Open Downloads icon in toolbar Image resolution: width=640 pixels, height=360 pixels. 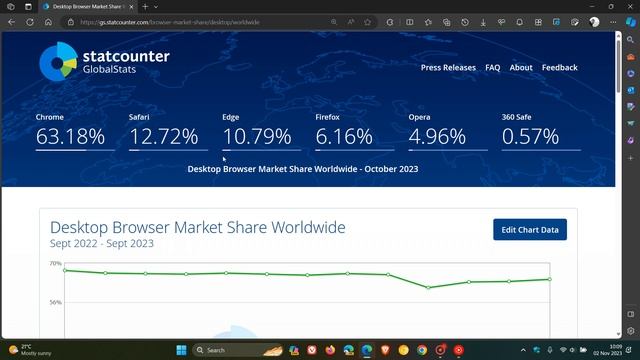point(483,22)
